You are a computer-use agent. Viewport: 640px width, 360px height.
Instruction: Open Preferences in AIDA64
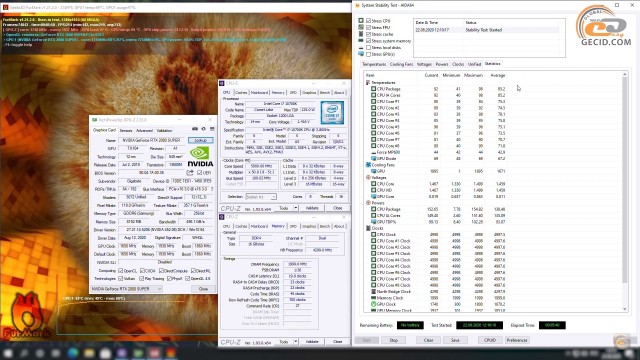pyautogui.click(x=517, y=340)
